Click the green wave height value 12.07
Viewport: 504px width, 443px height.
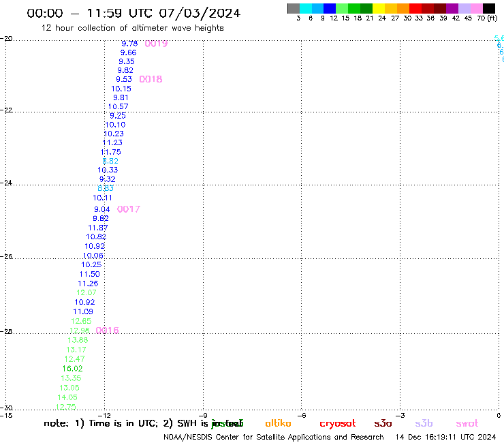[x=86, y=293]
